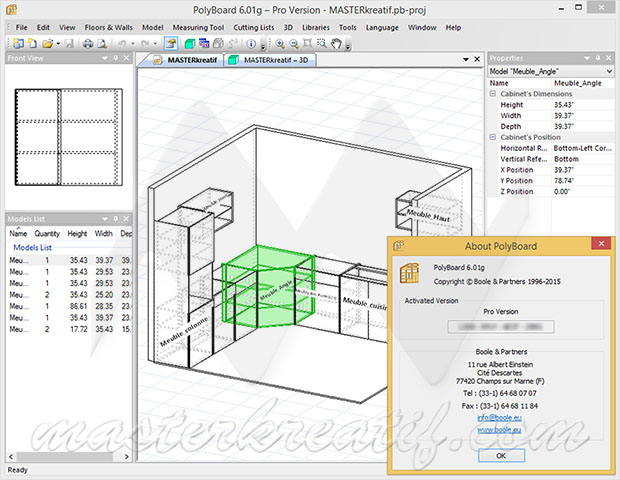This screenshot has height=480, width=620.
Task: Click the Redo arrow icon
Action: tap(145, 43)
